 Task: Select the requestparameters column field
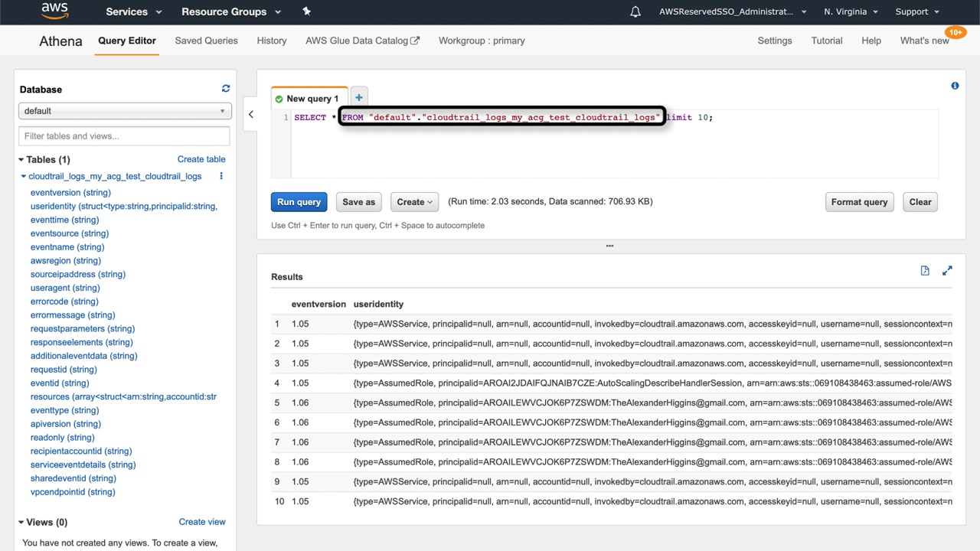[x=83, y=329]
